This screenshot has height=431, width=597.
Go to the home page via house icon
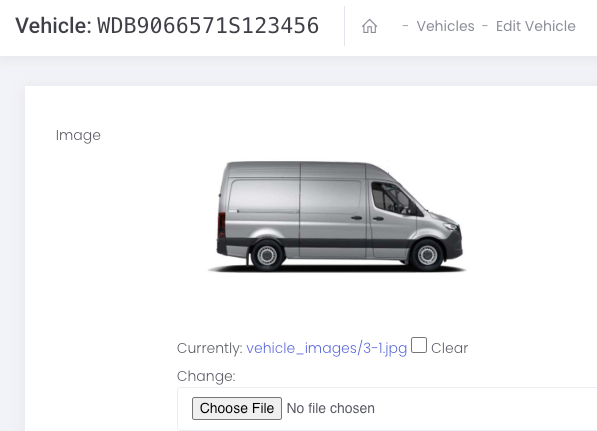[x=369, y=26]
